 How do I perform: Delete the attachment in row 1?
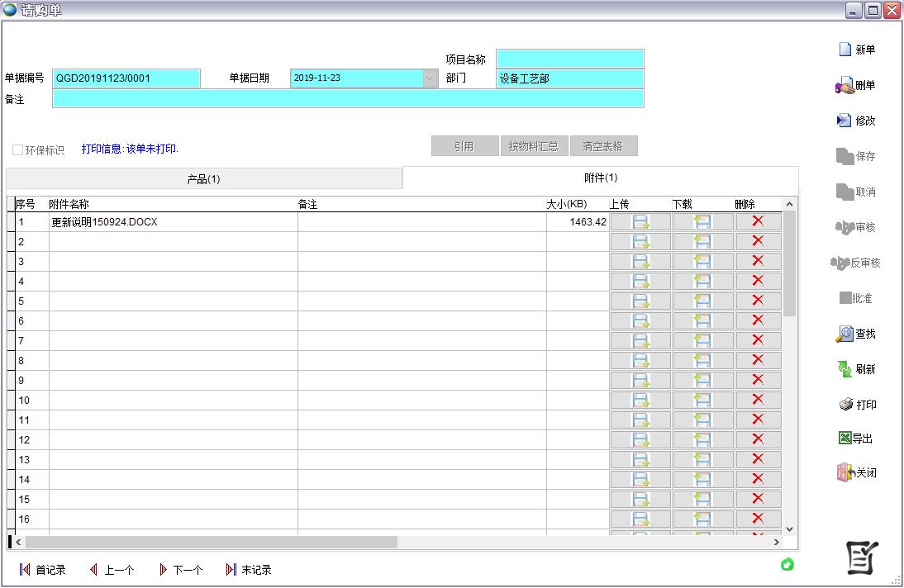point(758,221)
